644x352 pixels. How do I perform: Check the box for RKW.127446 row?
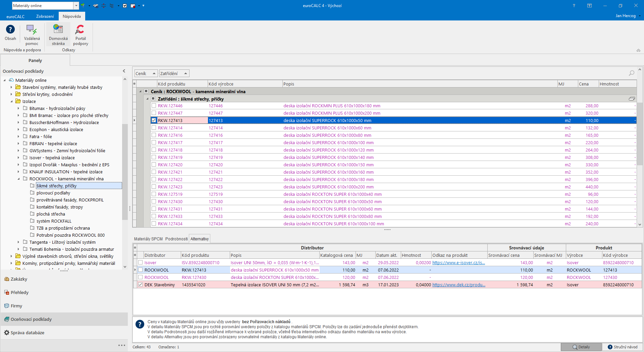pyautogui.click(x=154, y=106)
